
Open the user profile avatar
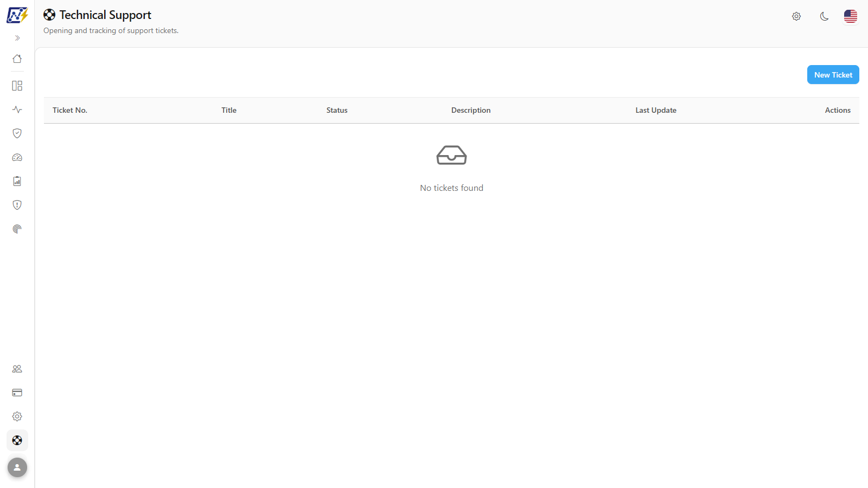point(17,467)
